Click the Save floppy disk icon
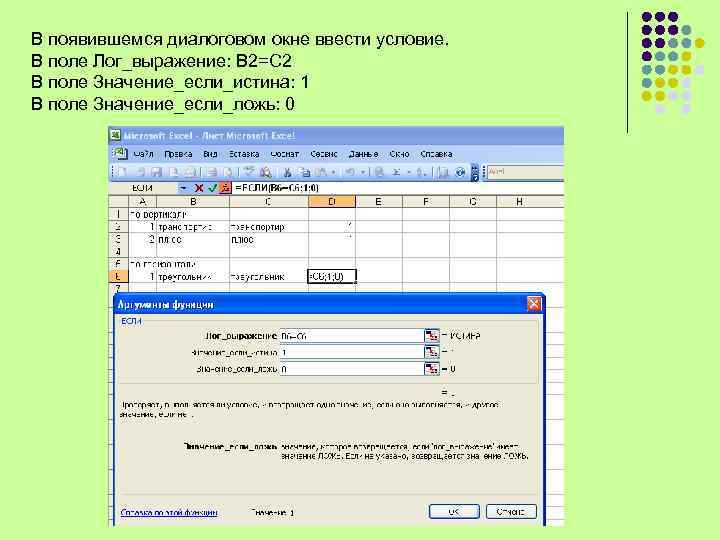Viewport: 720px width, 540px height. pyautogui.click(x=157, y=172)
